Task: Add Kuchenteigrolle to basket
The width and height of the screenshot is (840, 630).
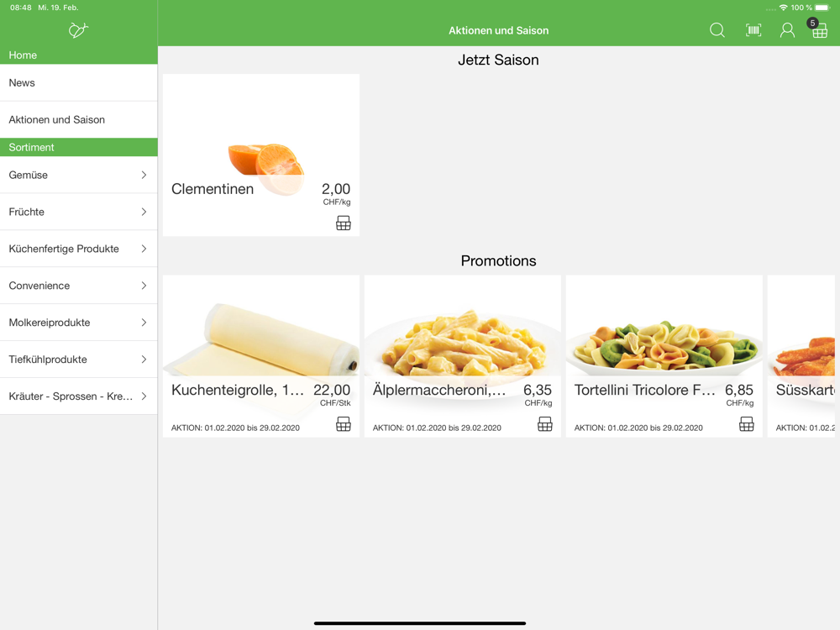Action: (x=344, y=424)
